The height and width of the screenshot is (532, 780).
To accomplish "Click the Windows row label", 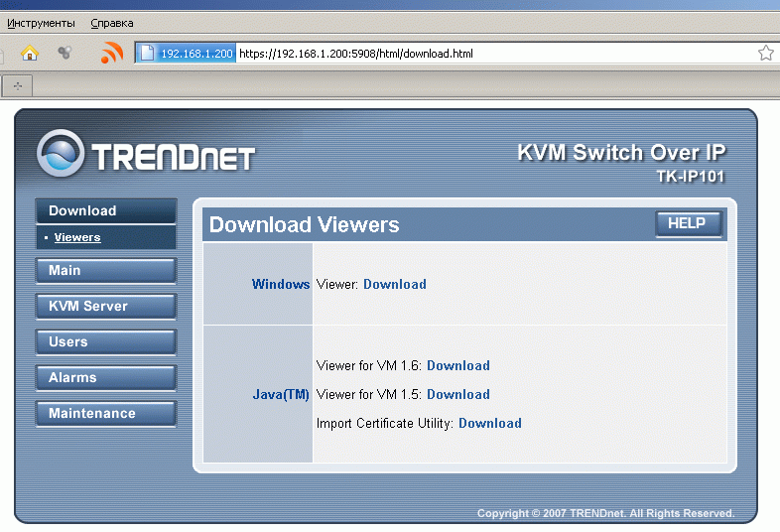I will [281, 284].
